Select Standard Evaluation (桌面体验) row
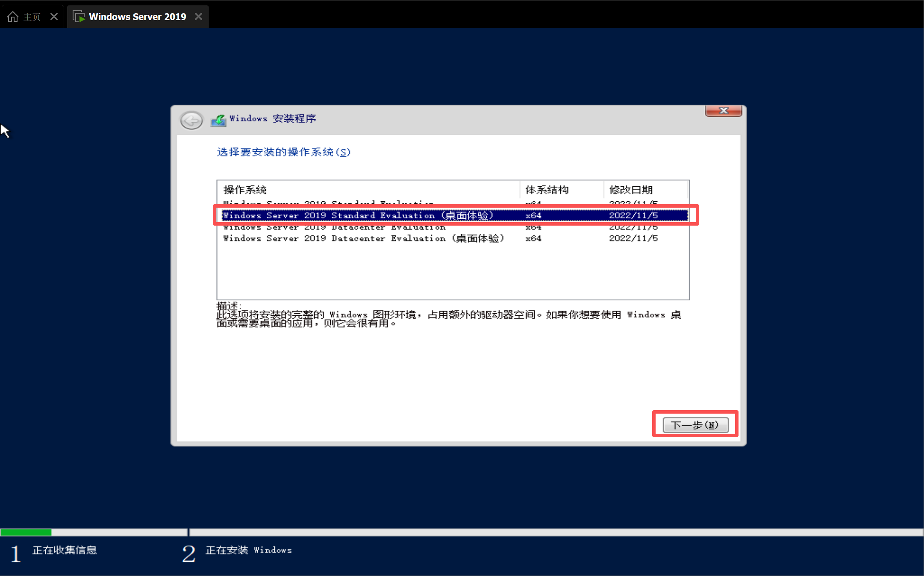 [455, 215]
